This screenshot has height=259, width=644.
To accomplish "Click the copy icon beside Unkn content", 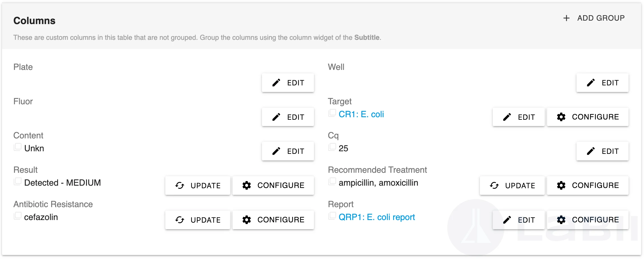I will pos(18,147).
